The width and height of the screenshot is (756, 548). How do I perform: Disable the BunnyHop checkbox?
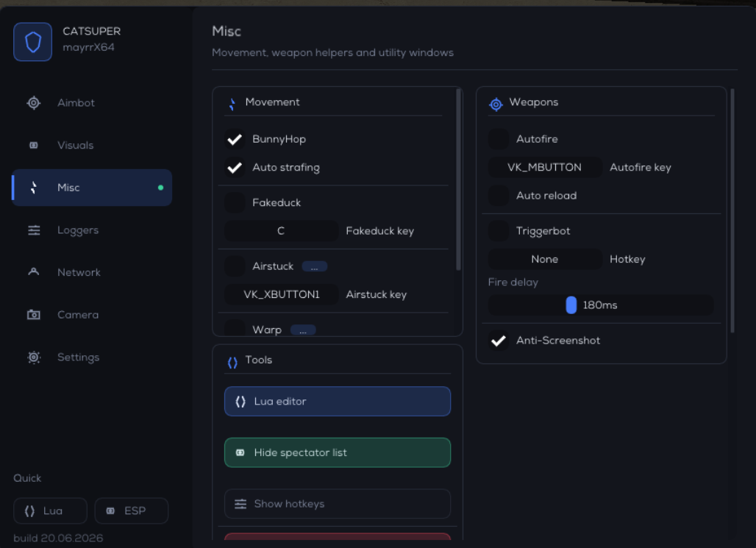235,140
